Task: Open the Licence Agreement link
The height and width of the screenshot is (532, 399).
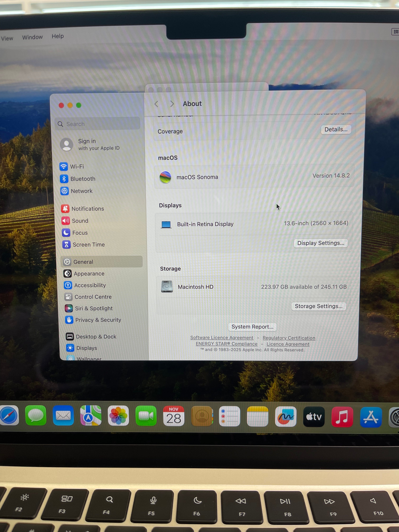Action: pyautogui.click(x=288, y=344)
